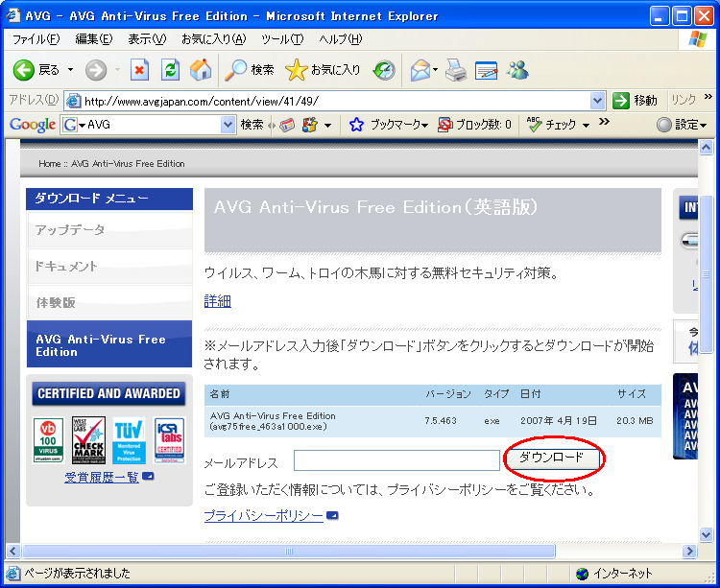Image resolution: width=720 pixels, height=588 pixels.
Task: Open the History clock icon
Action: click(384, 70)
